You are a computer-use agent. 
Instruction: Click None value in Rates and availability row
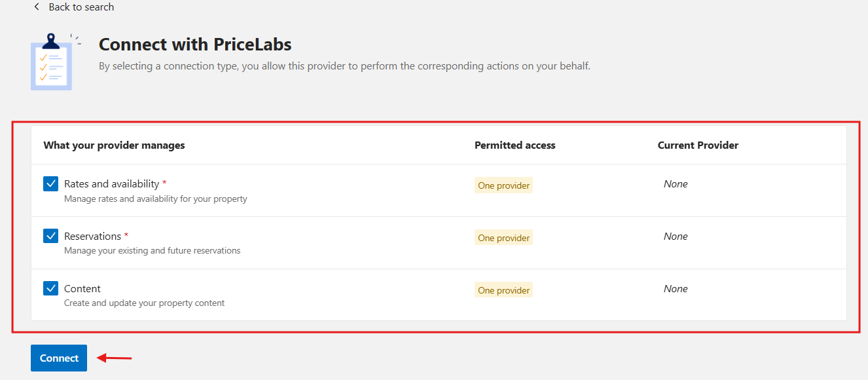tap(676, 184)
